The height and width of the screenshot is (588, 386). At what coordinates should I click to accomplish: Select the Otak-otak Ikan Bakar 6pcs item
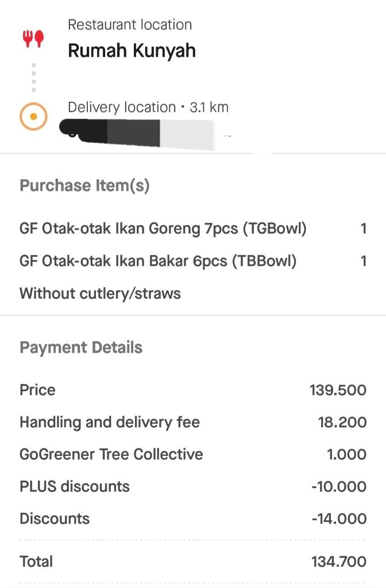(x=158, y=261)
